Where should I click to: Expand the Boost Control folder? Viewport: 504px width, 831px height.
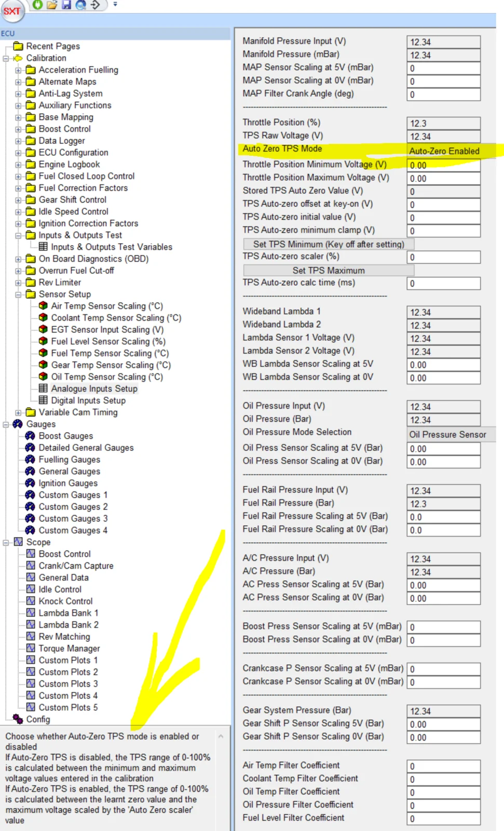[x=18, y=129]
